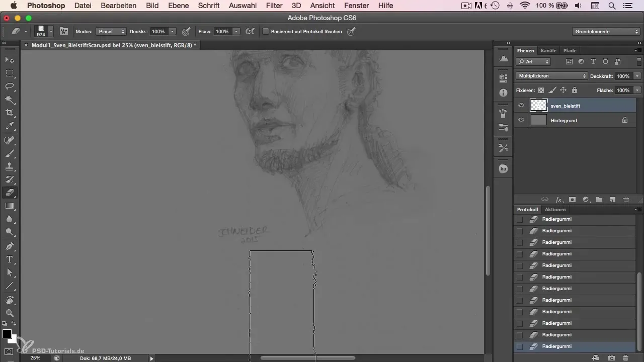The width and height of the screenshot is (644, 362).
Task: Open the brush panel toggle icon
Action: [x=64, y=31]
